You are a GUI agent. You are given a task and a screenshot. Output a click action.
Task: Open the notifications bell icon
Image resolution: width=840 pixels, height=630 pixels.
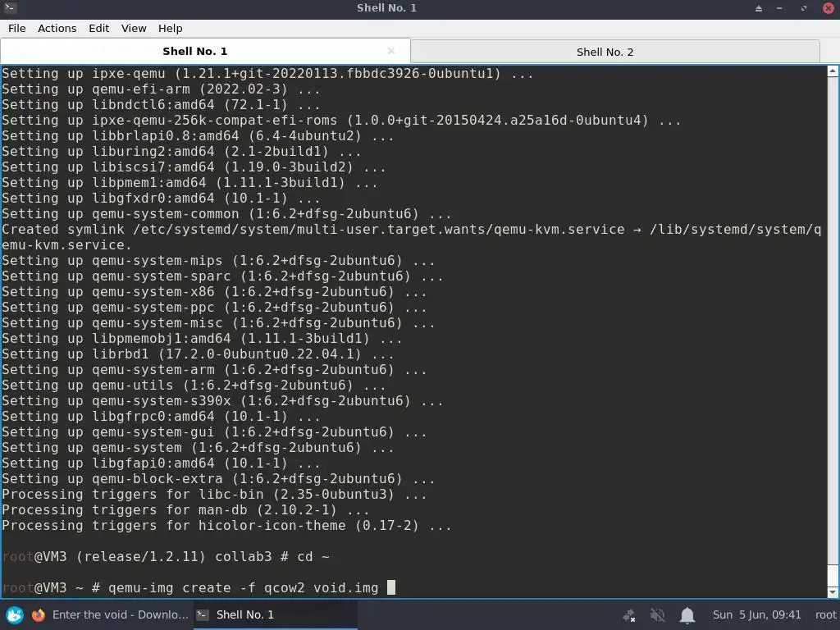(x=687, y=615)
